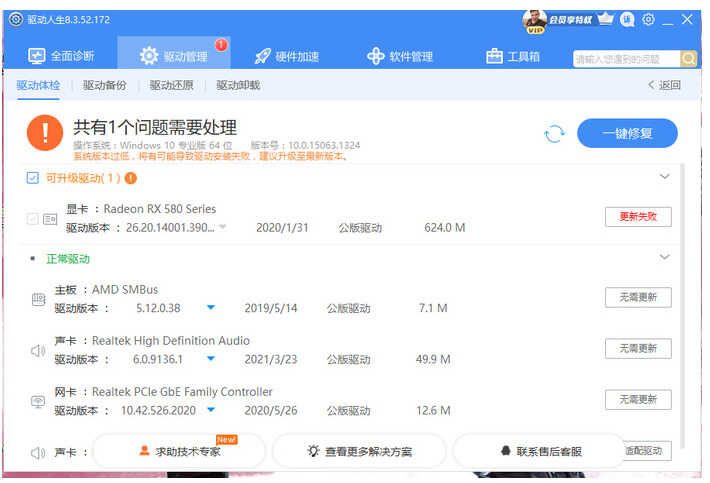This screenshot has width=710, height=483.
Task: Click 查看更多解决方案 button
Action: (360, 451)
